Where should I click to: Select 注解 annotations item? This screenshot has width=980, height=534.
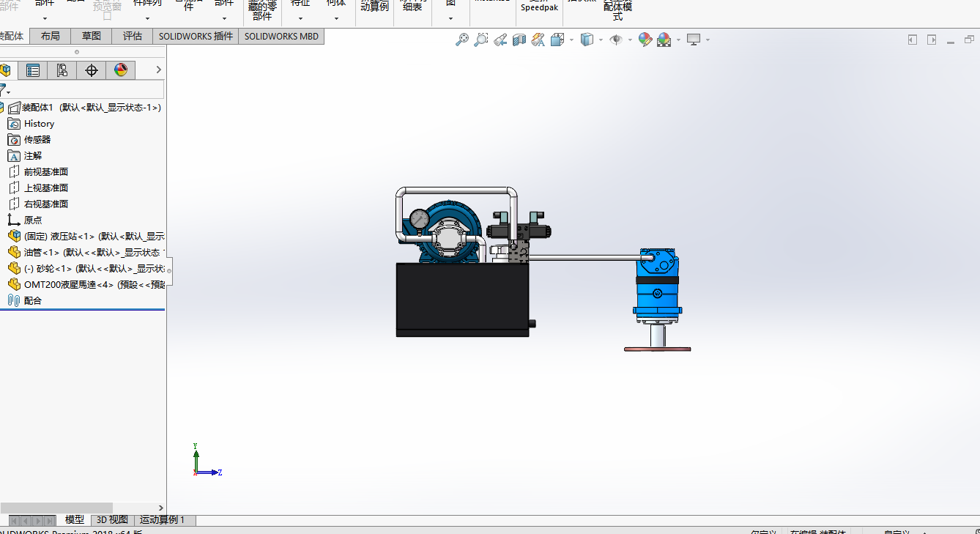(25, 156)
